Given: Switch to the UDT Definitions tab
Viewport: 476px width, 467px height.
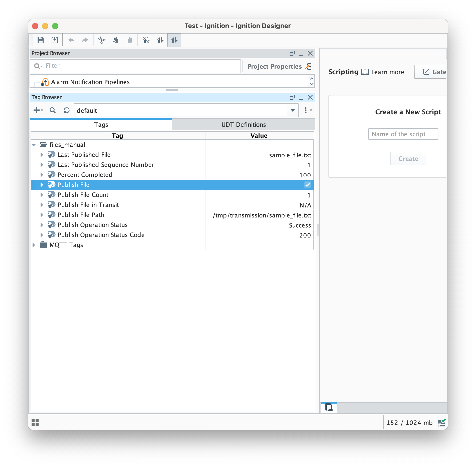Looking at the screenshot, I should click(244, 125).
